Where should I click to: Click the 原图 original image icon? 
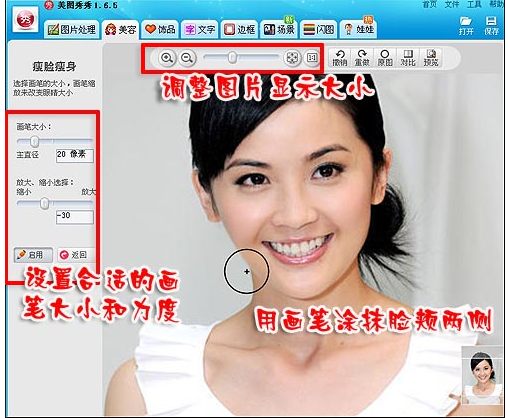pos(385,58)
